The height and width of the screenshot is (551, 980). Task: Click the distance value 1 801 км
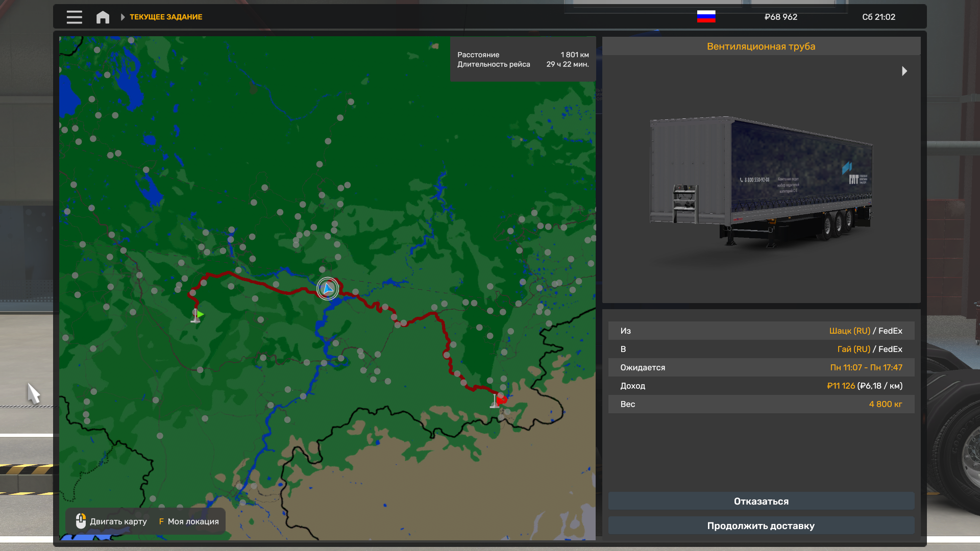coord(575,55)
